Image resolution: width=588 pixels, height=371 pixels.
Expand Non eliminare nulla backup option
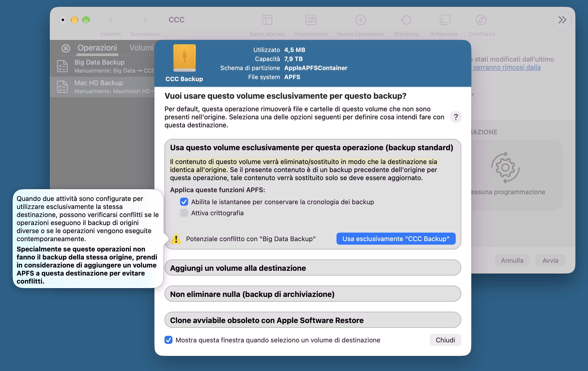tap(313, 294)
